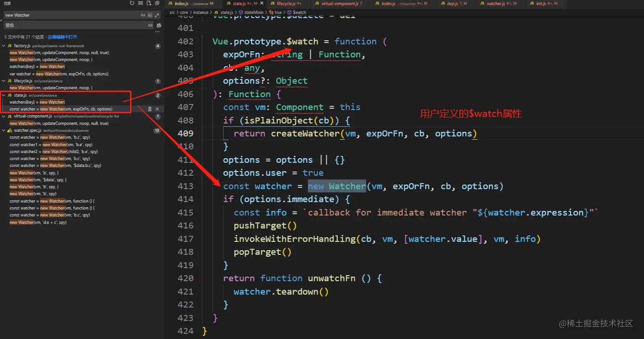Click 'unwatchFn' on line 420

pos(331,278)
